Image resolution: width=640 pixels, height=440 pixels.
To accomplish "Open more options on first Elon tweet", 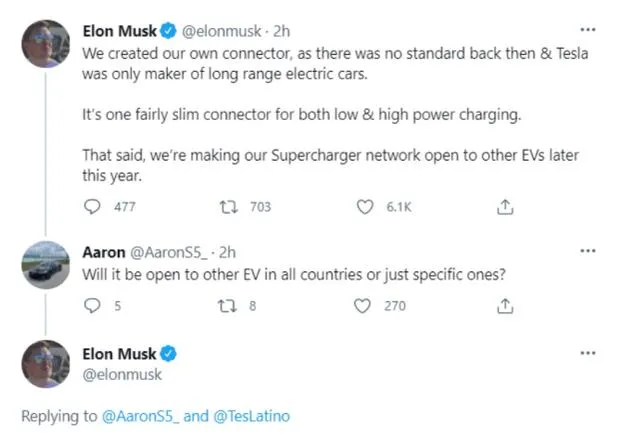I will [588, 31].
